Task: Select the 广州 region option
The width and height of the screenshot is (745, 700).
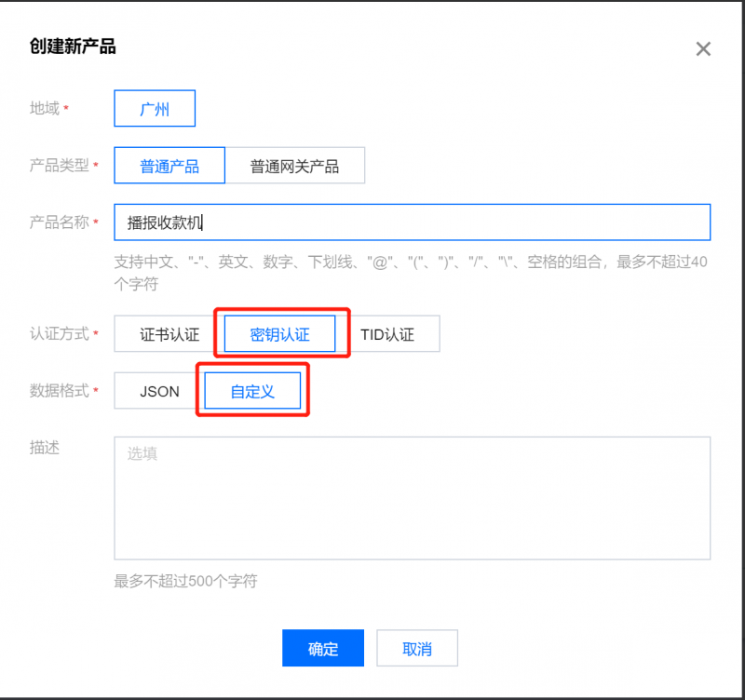Action: (x=155, y=109)
